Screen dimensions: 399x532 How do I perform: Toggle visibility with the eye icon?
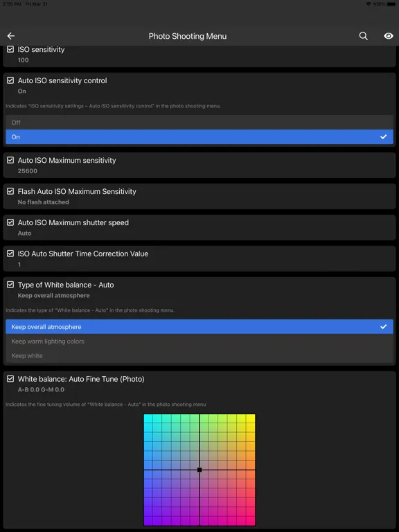(389, 36)
